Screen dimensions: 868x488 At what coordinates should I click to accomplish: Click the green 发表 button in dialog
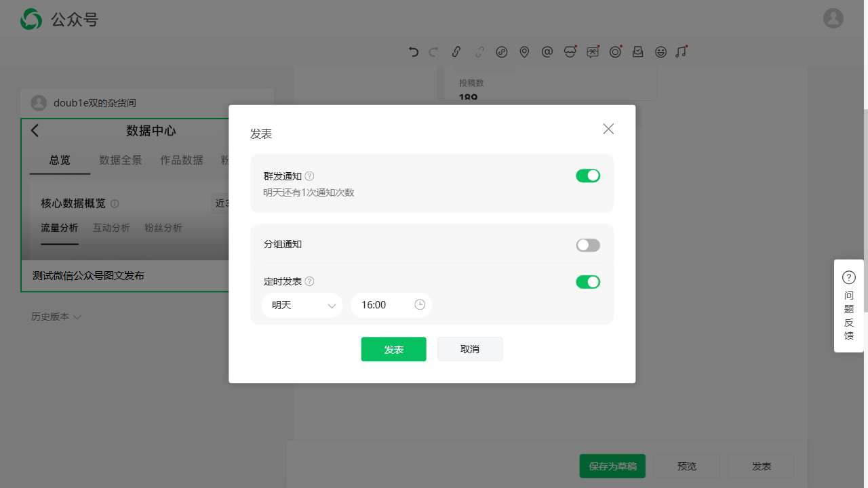pyautogui.click(x=393, y=349)
